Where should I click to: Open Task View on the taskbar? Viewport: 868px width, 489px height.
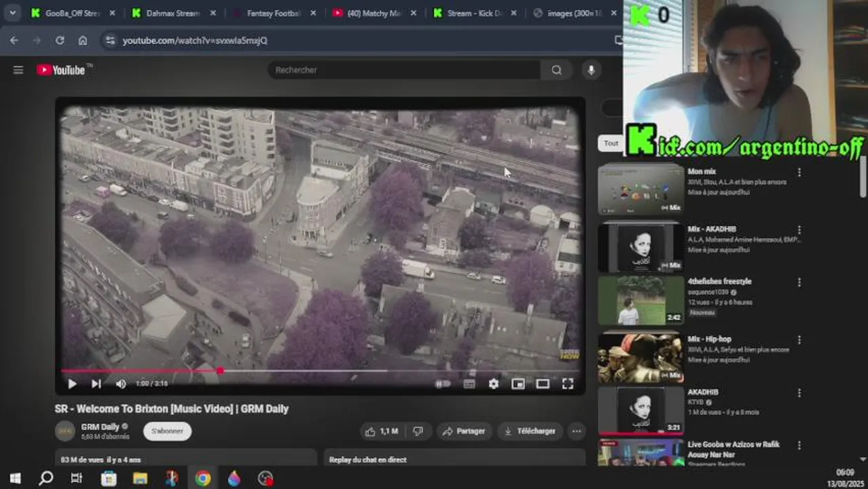tap(77, 478)
